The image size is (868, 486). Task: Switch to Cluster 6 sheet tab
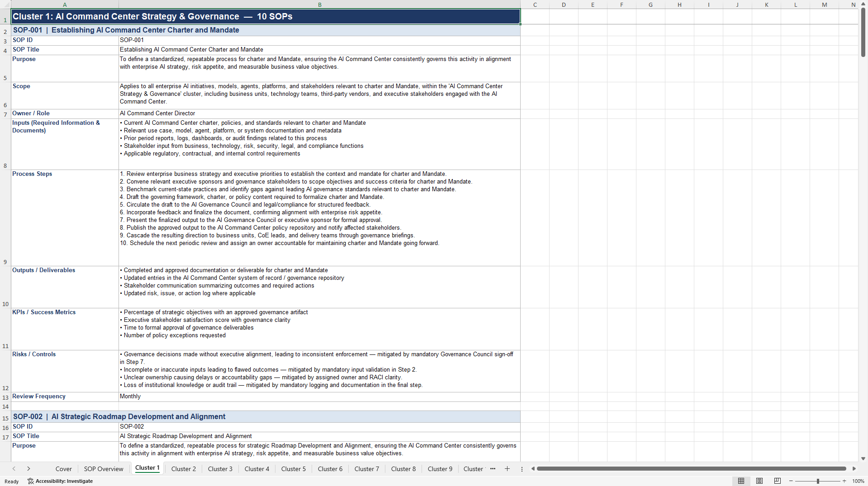pyautogui.click(x=330, y=469)
